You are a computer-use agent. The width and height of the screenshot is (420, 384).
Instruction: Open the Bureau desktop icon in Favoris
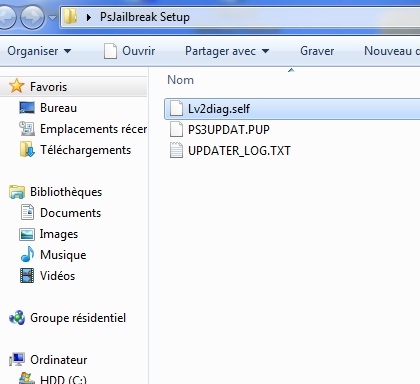(x=27, y=108)
